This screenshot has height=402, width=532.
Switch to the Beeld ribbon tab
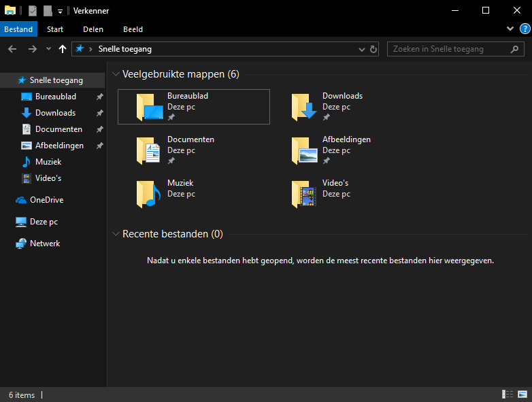point(133,29)
